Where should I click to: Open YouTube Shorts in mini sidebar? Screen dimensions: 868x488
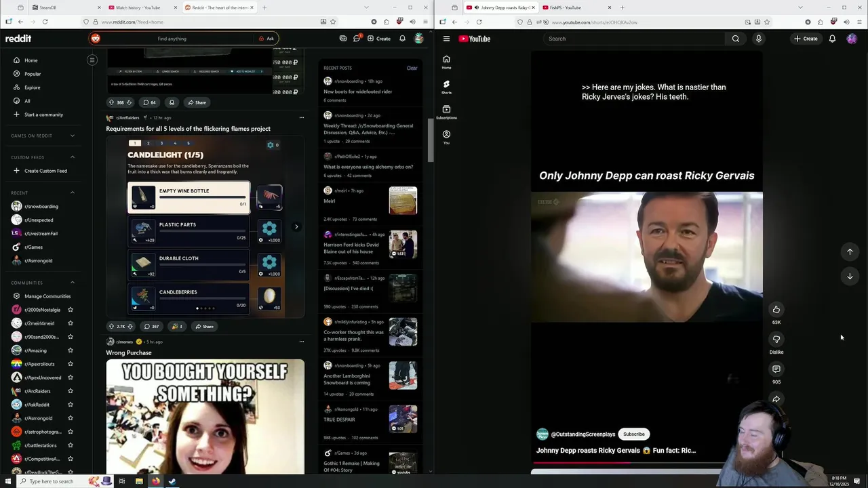pos(446,87)
